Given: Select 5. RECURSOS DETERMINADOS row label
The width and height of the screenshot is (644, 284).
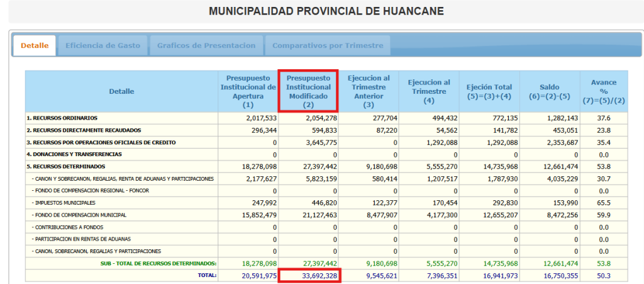Looking at the screenshot, I should (x=67, y=166).
